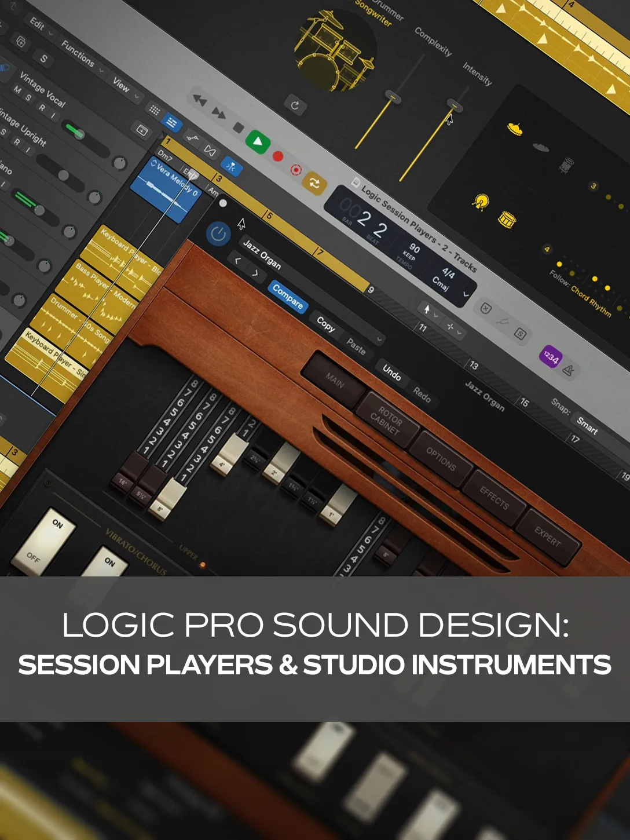Hit the fast-forward transport button
This screenshot has width=630, height=840.
pos(219,113)
